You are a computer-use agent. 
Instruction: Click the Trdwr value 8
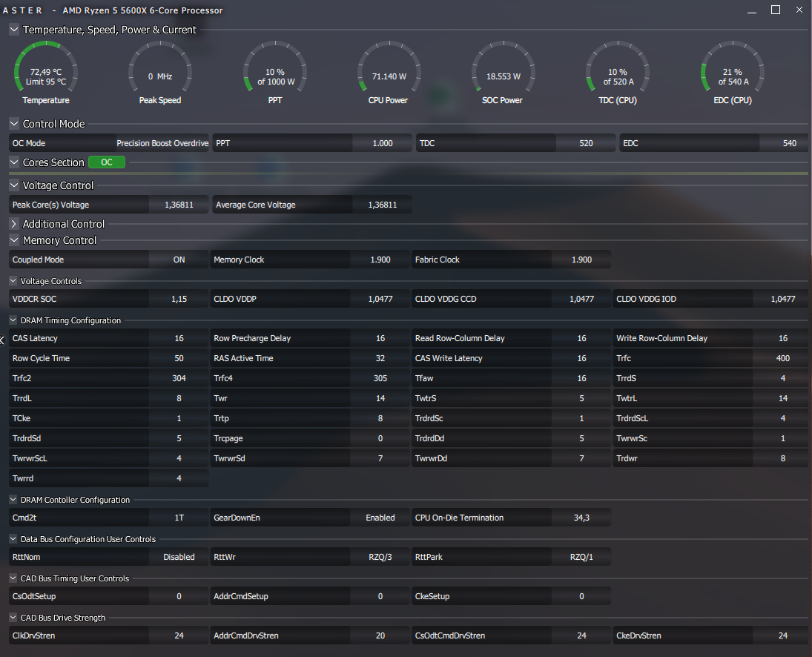coord(782,459)
